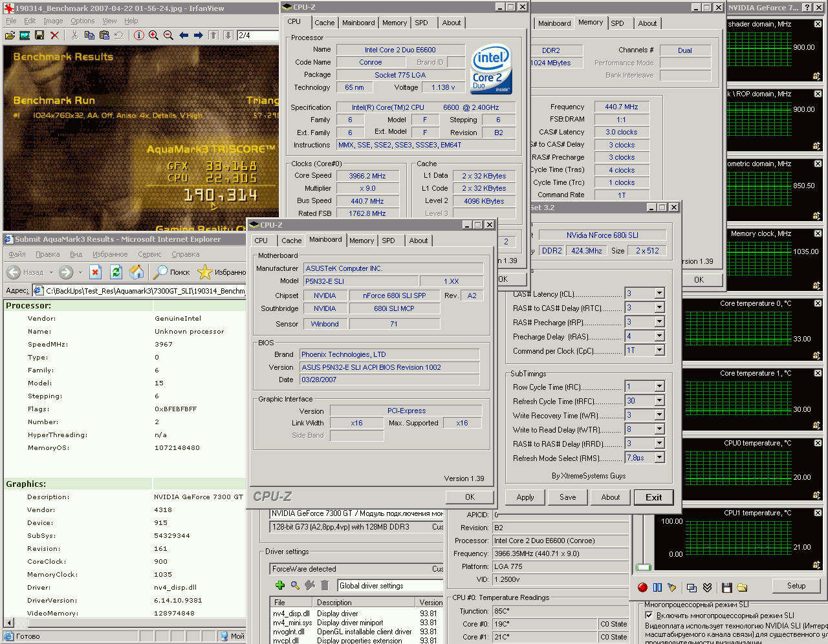Screen dimensions: 828x644
Task: Pause hardware monitoring with blue pause icon
Action: [657, 587]
